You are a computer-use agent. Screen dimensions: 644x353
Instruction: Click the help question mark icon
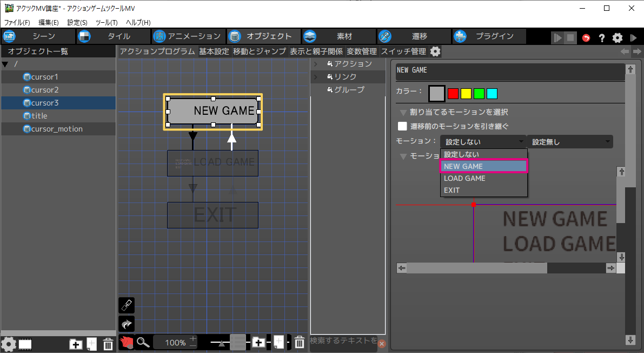tap(602, 37)
